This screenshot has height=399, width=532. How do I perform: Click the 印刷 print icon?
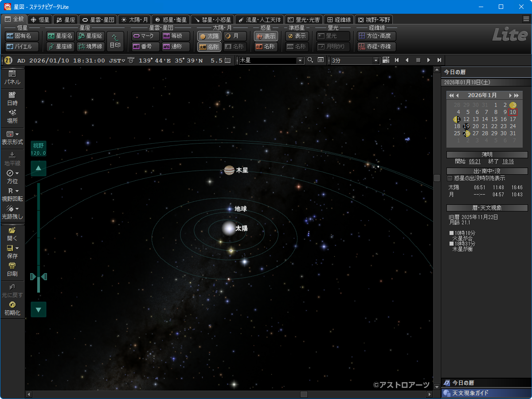tap(12, 266)
